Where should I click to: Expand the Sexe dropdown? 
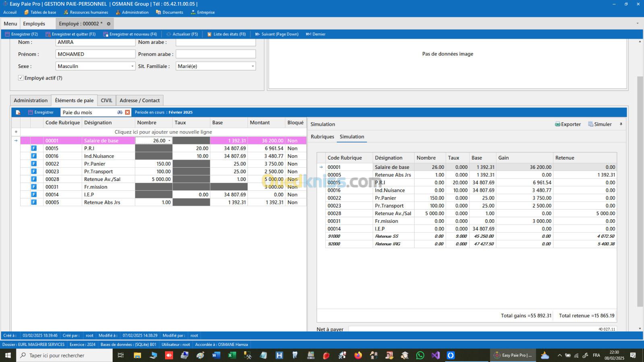(132, 66)
